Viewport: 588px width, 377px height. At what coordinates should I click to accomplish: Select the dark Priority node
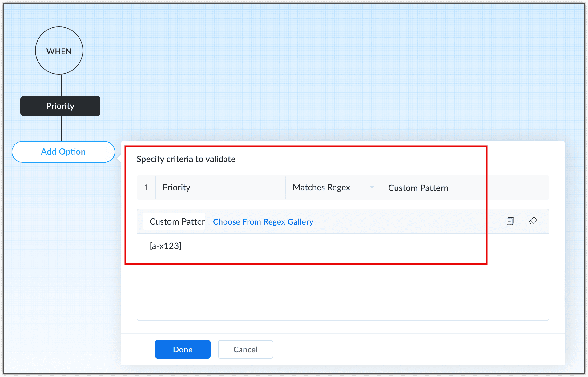[60, 106]
